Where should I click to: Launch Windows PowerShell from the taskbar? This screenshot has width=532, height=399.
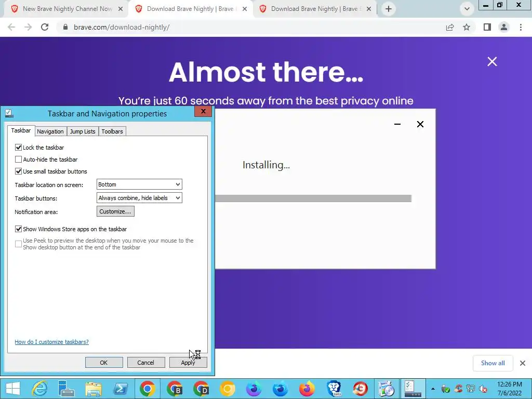pos(120,389)
